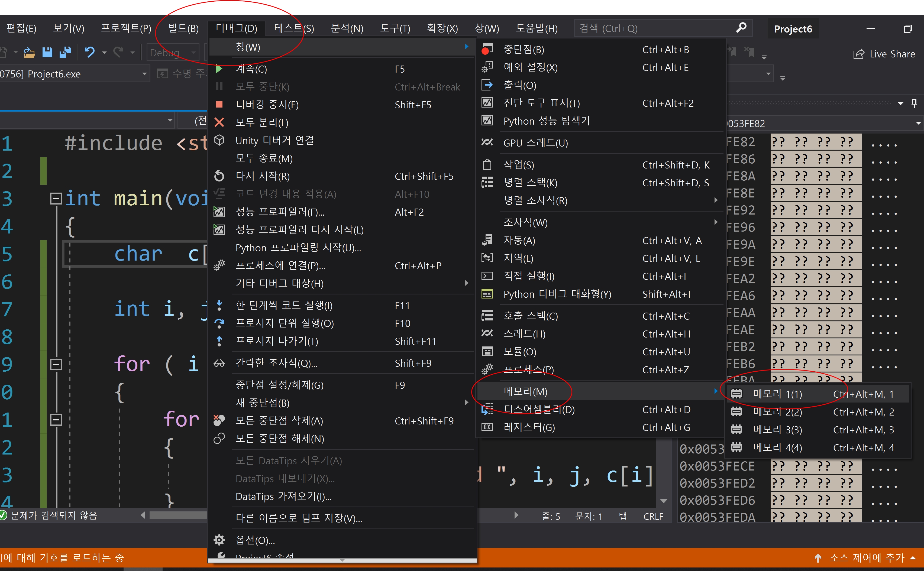Click the 검색 (Ctrl+Q) search box
Viewport: 924px width, 571px height.
663,28
